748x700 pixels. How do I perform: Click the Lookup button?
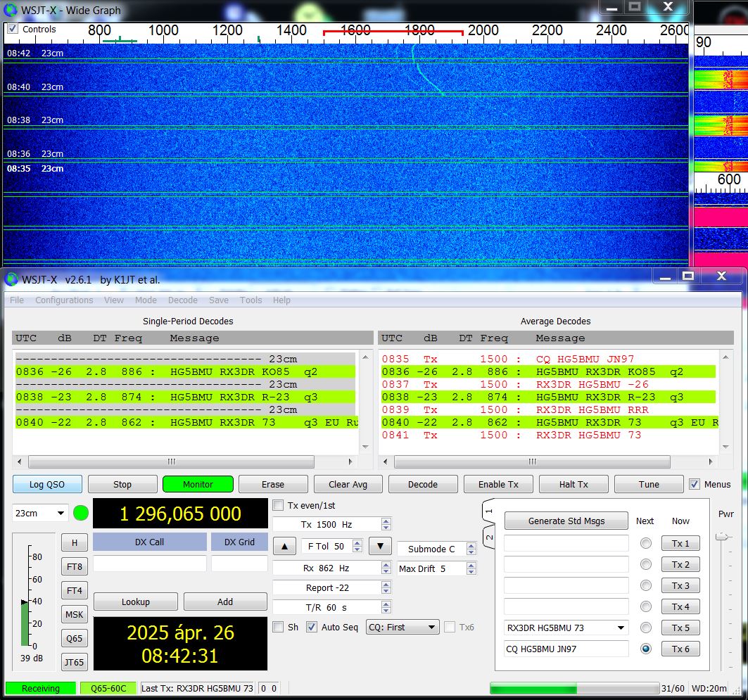pos(136,602)
